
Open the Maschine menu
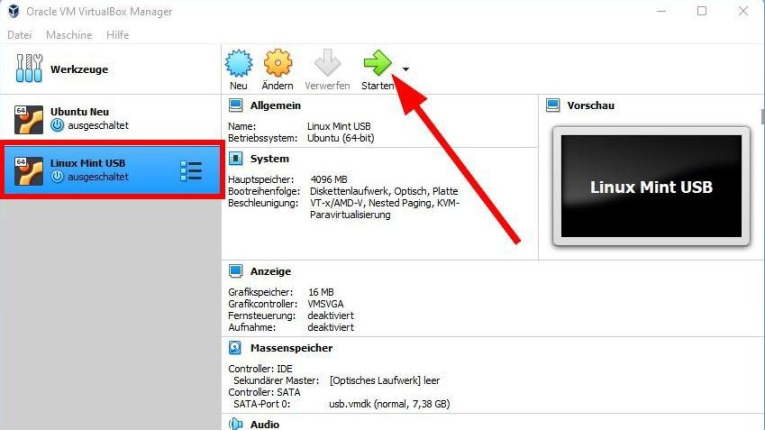[x=69, y=35]
